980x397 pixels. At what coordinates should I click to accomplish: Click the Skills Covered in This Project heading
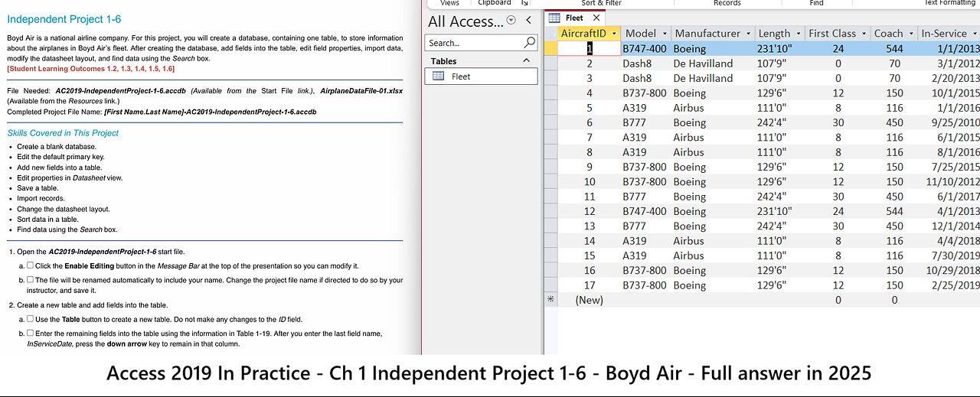tap(63, 132)
